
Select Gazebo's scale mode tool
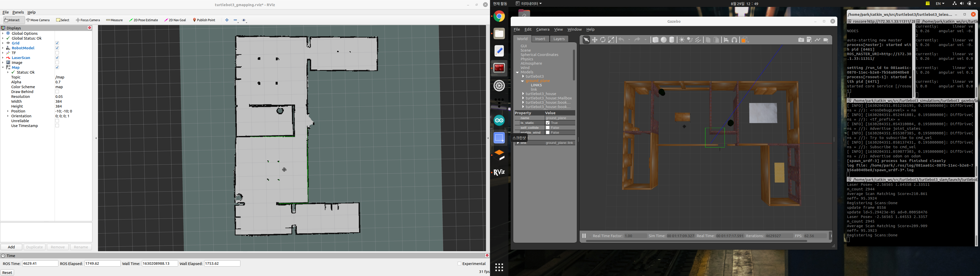point(611,40)
